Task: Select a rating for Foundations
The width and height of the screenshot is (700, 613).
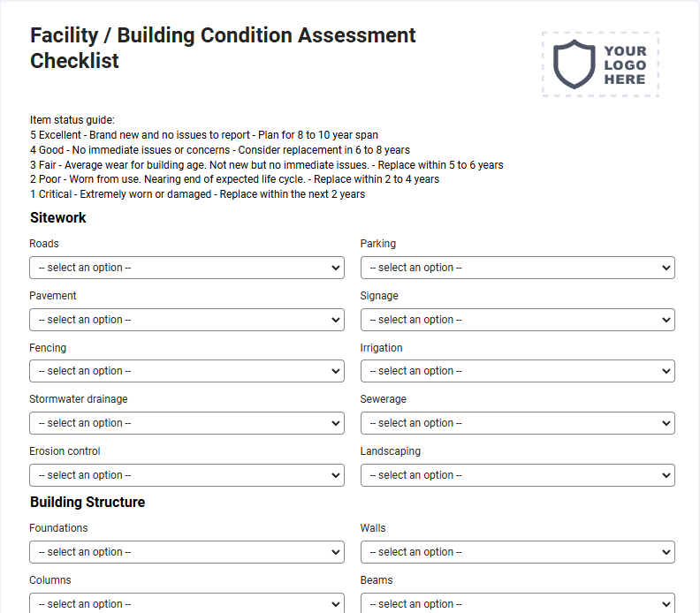Action: tap(186, 552)
